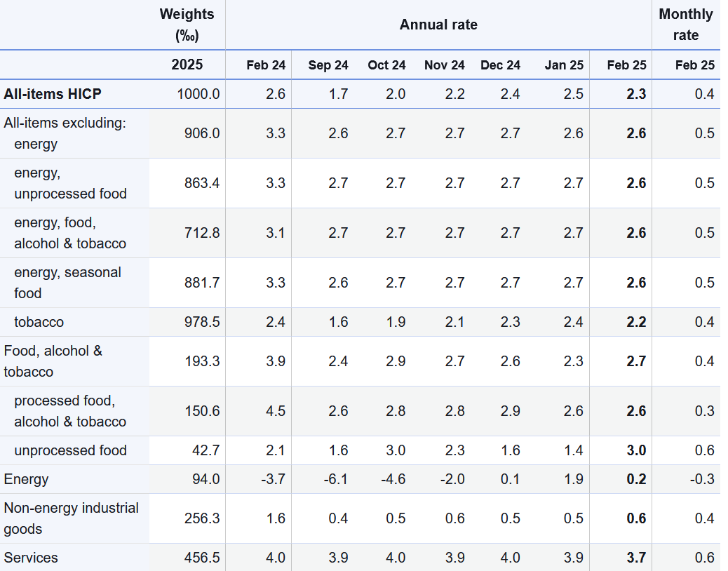The width and height of the screenshot is (728, 571).
Task: Click the tobacco row label
Action: tap(39, 323)
